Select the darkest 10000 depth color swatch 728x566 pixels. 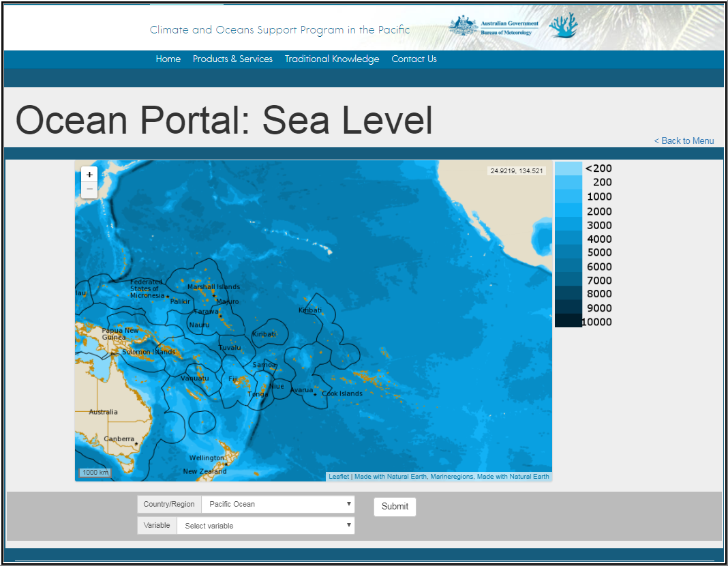[x=568, y=321]
